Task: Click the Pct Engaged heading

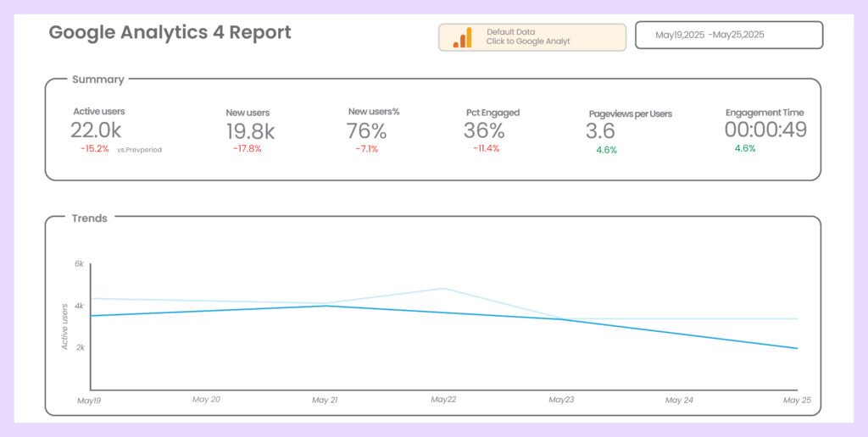Action: [x=492, y=113]
